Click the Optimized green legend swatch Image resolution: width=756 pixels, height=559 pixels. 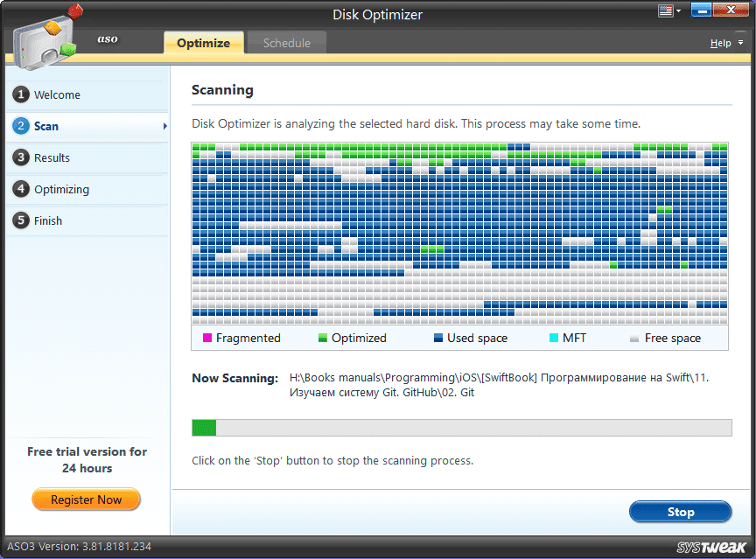click(x=323, y=338)
